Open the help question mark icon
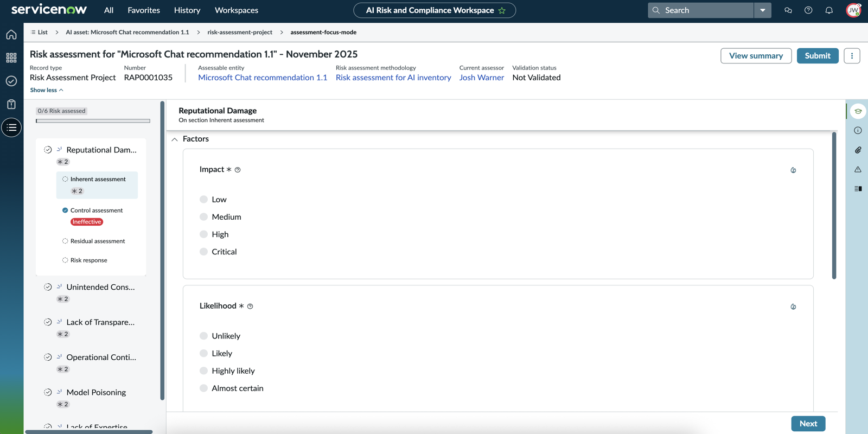868x434 pixels. click(808, 10)
